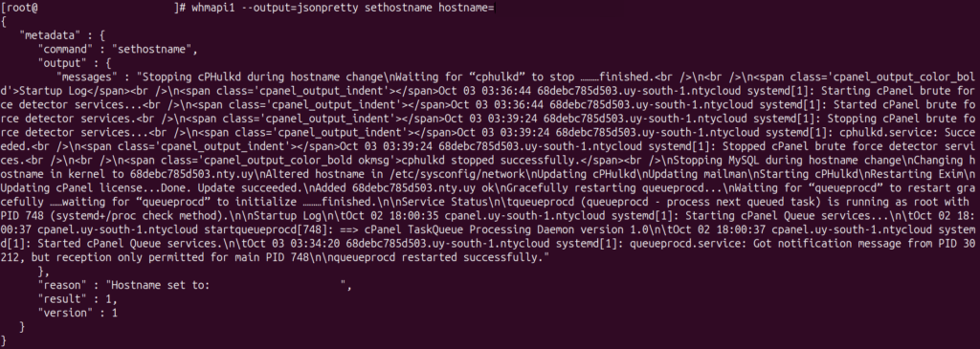
Task: Click the "output" JSON key
Action: point(62,63)
